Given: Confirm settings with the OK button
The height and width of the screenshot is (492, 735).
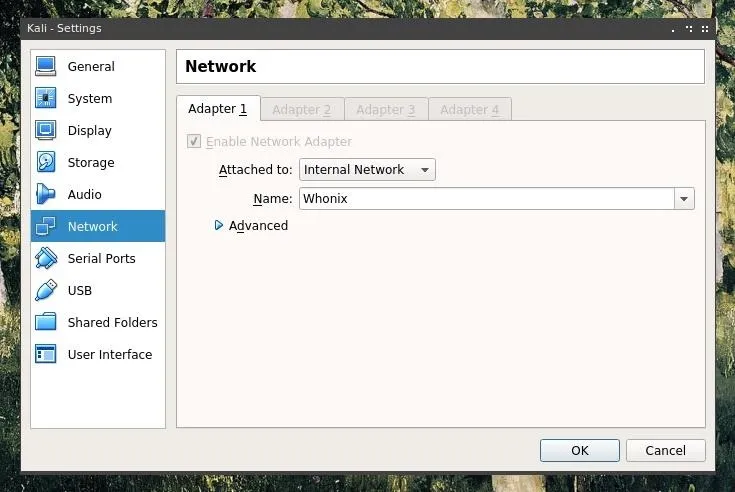Looking at the screenshot, I should [x=580, y=450].
